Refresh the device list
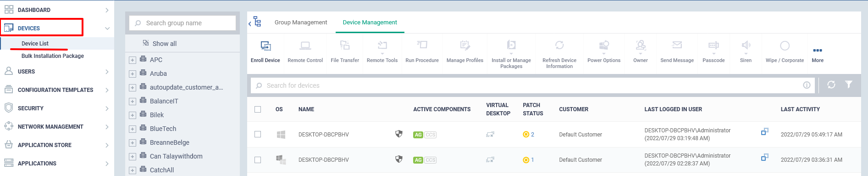This screenshot has height=176, width=868. click(x=831, y=85)
